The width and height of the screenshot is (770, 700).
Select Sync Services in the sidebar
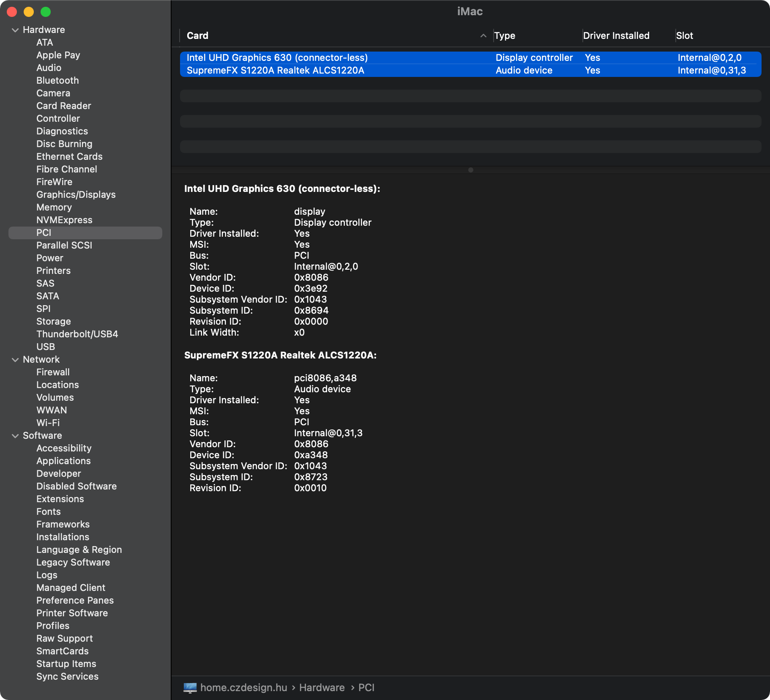[x=68, y=677]
